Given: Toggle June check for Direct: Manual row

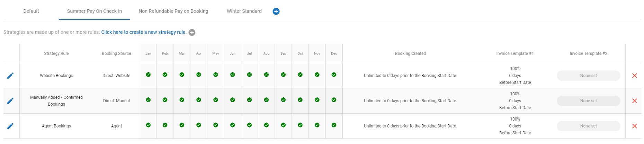Looking at the screenshot, I should [233, 100].
